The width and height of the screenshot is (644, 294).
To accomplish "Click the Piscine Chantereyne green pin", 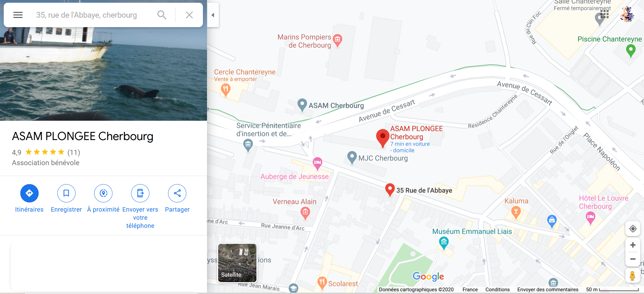I will pyautogui.click(x=630, y=51).
